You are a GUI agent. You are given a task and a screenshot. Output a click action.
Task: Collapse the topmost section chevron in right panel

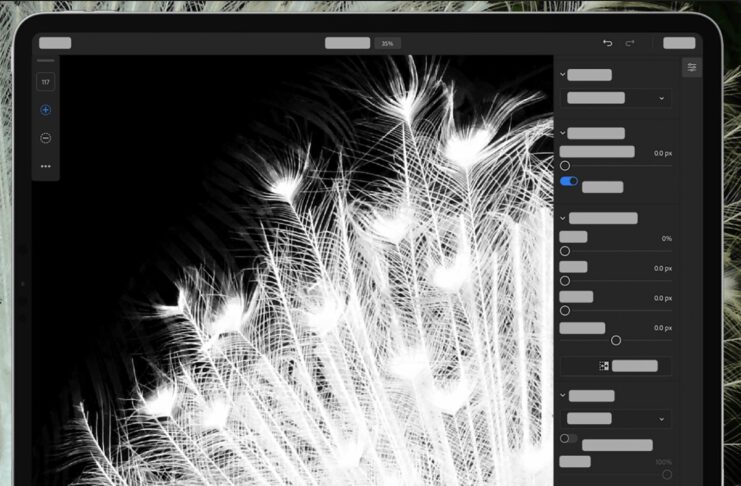point(562,74)
